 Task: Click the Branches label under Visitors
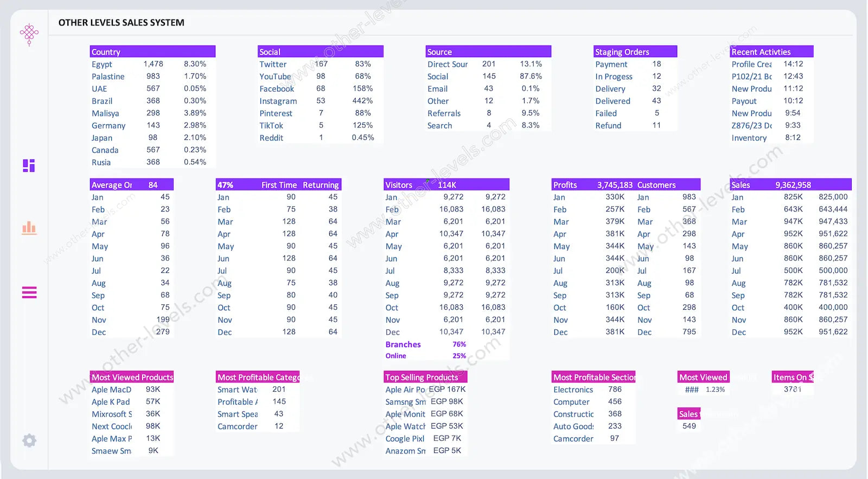click(403, 344)
